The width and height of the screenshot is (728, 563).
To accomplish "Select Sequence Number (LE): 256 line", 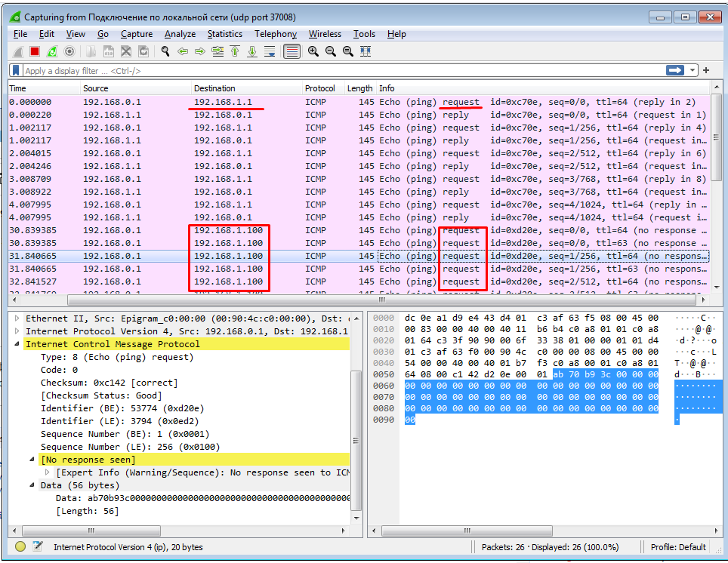I will 130,447.
